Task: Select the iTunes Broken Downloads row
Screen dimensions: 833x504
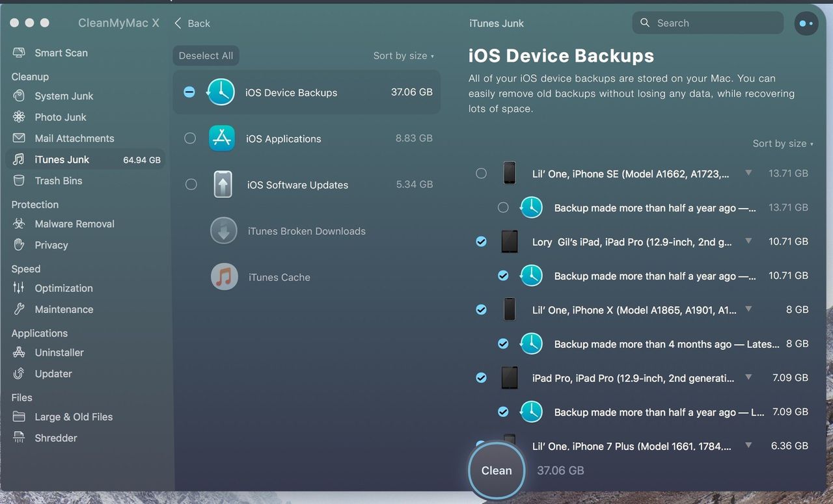Action: (x=307, y=231)
